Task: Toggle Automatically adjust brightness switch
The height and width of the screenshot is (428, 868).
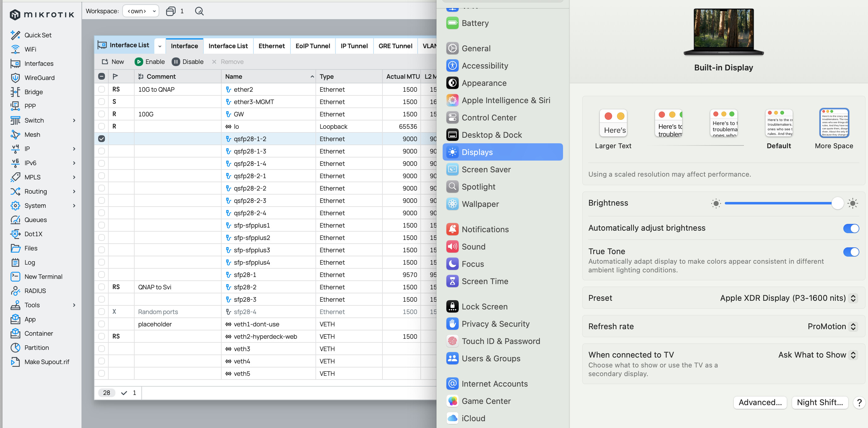Action: (851, 228)
